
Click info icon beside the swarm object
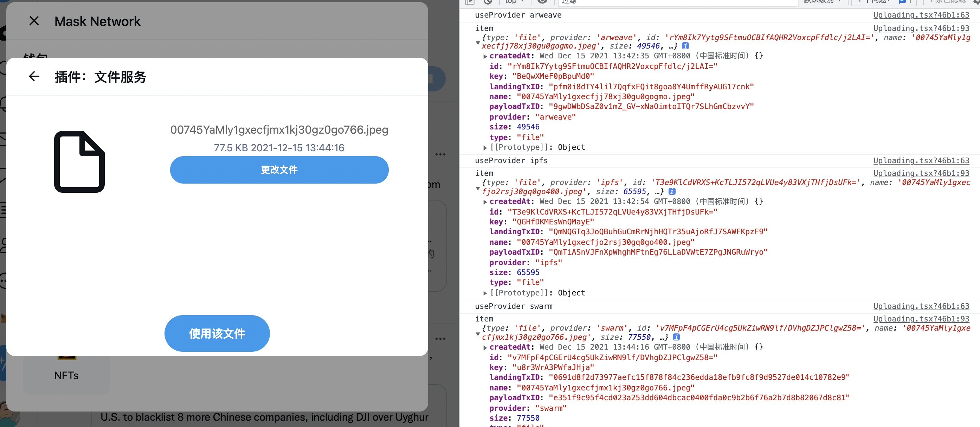pyautogui.click(x=676, y=337)
